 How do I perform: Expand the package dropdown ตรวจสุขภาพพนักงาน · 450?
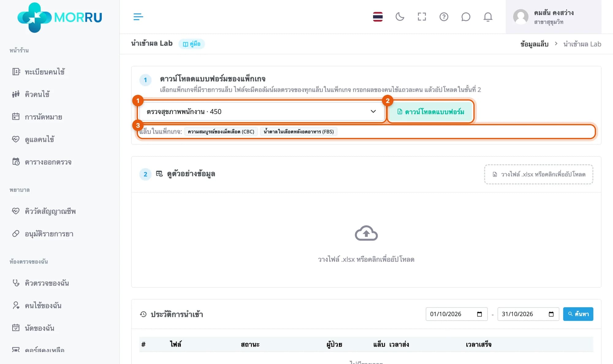262,112
